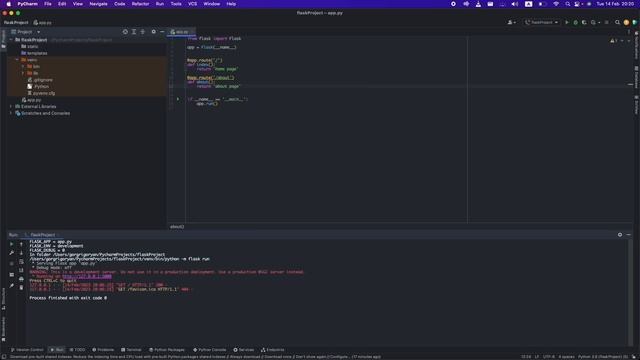
Task: Open the Code With Me user dropdown
Action: (x=511, y=22)
